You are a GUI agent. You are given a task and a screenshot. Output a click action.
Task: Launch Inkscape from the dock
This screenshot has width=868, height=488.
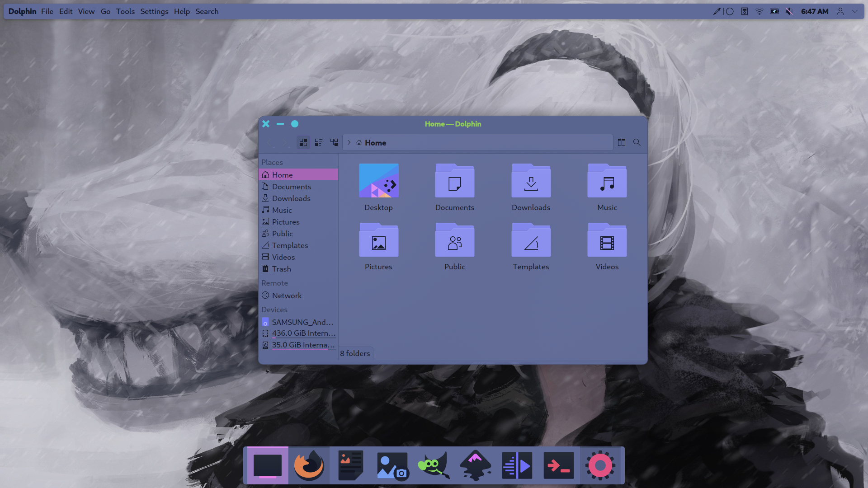[476, 465]
